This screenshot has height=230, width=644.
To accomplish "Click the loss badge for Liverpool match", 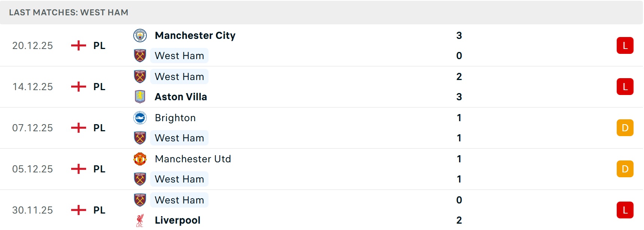I will (625, 210).
